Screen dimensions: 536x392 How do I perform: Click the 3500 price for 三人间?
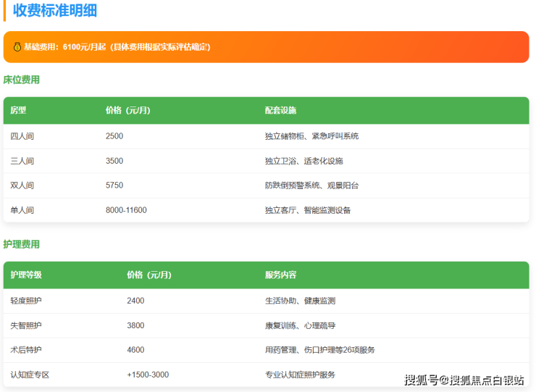114,161
